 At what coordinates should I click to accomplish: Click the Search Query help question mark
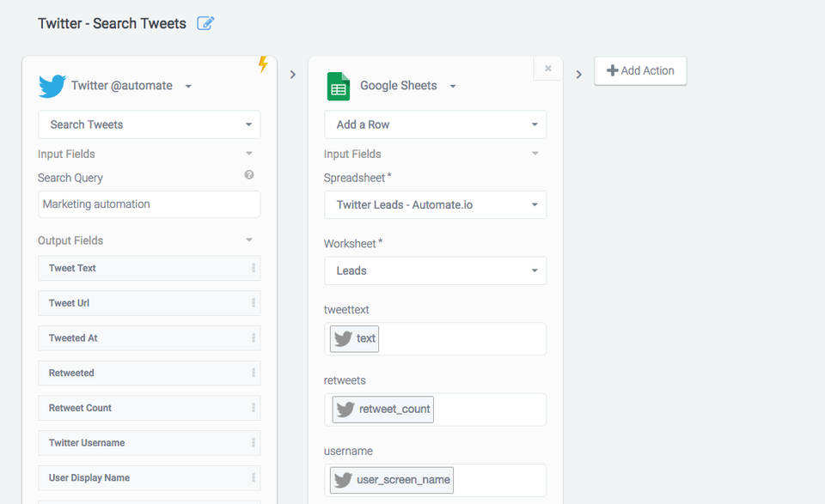[249, 175]
